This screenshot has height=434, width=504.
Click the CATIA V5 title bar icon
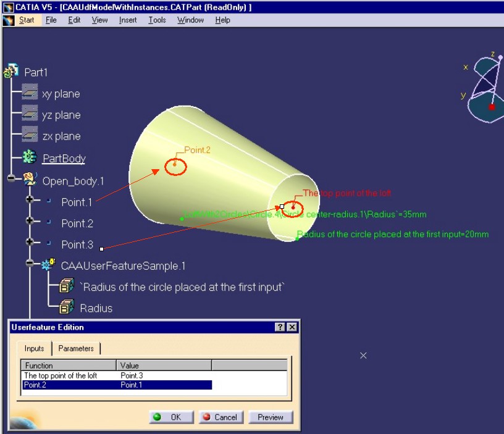point(9,7)
